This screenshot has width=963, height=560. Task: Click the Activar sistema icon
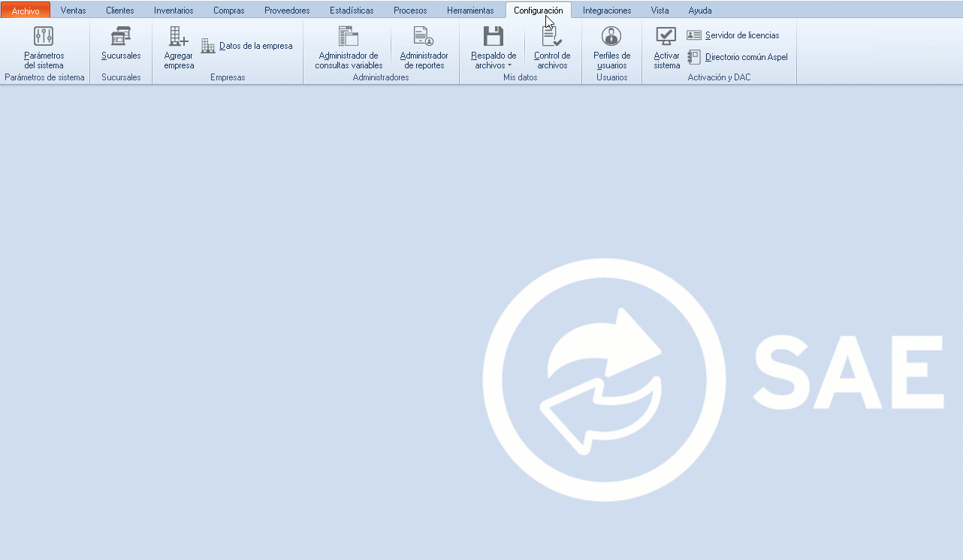pyautogui.click(x=666, y=36)
